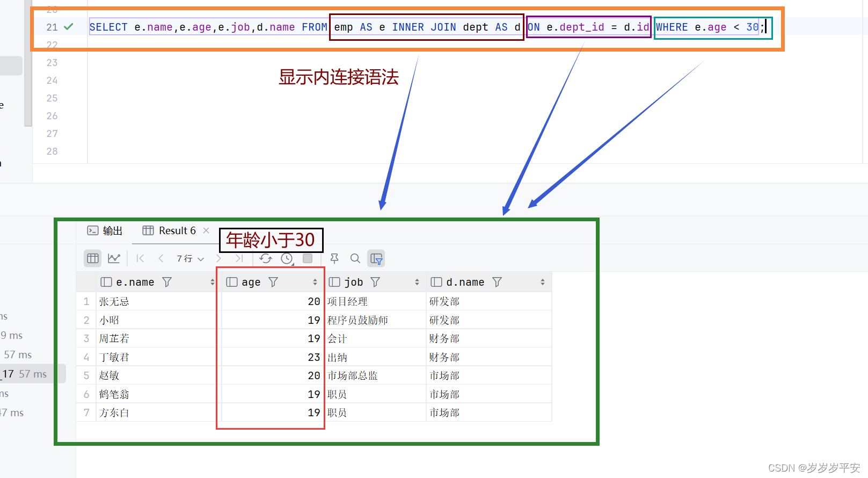Select the Result 6 tab
Image resolution: width=868 pixels, height=478 pixels.
pyautogui.click(x=169, y=230)
